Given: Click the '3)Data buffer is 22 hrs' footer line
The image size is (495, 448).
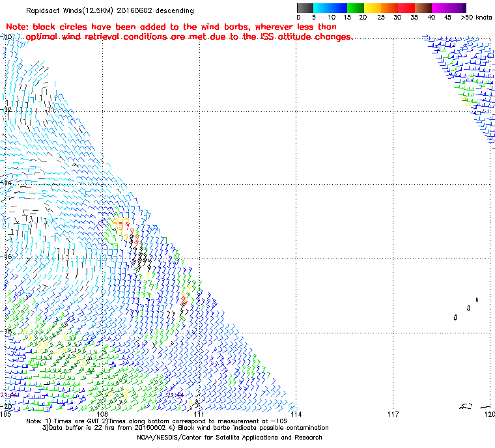Looking at the screenshot, I should click(186, 428).
